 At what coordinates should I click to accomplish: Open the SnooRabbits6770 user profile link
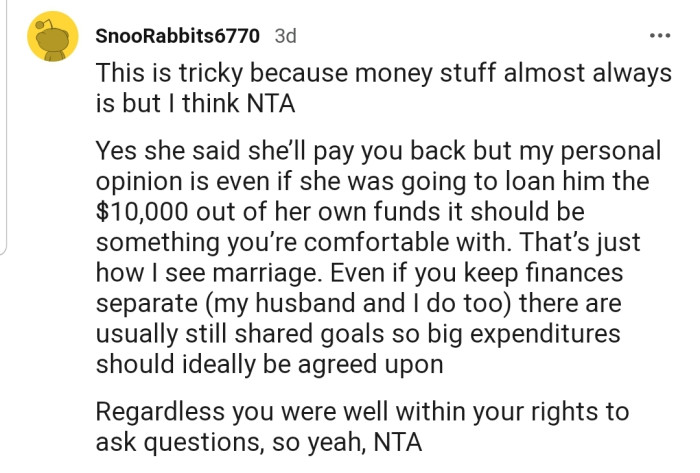point(178,36)
